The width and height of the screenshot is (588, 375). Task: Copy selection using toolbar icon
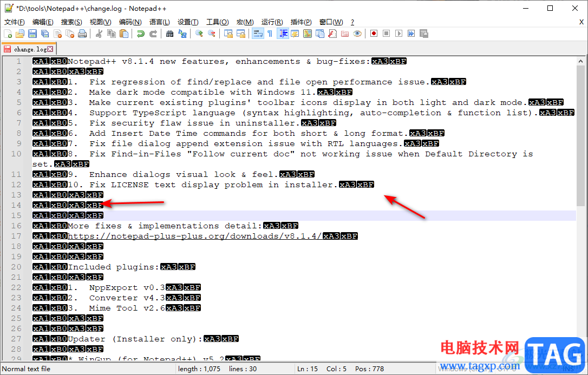[112, 34]
